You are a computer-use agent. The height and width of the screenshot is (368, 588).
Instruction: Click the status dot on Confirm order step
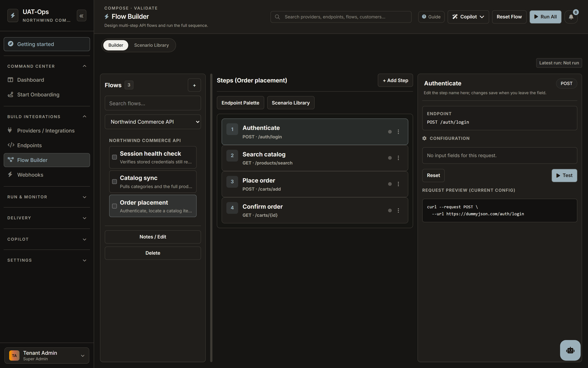[390, 210]
